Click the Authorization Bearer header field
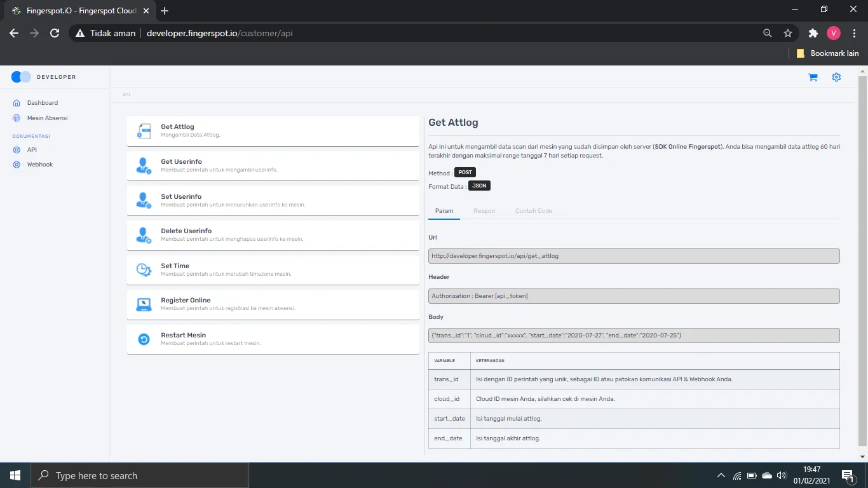This screenshot has height=488, width=868. pyautogui.click(x=634, y=296)
